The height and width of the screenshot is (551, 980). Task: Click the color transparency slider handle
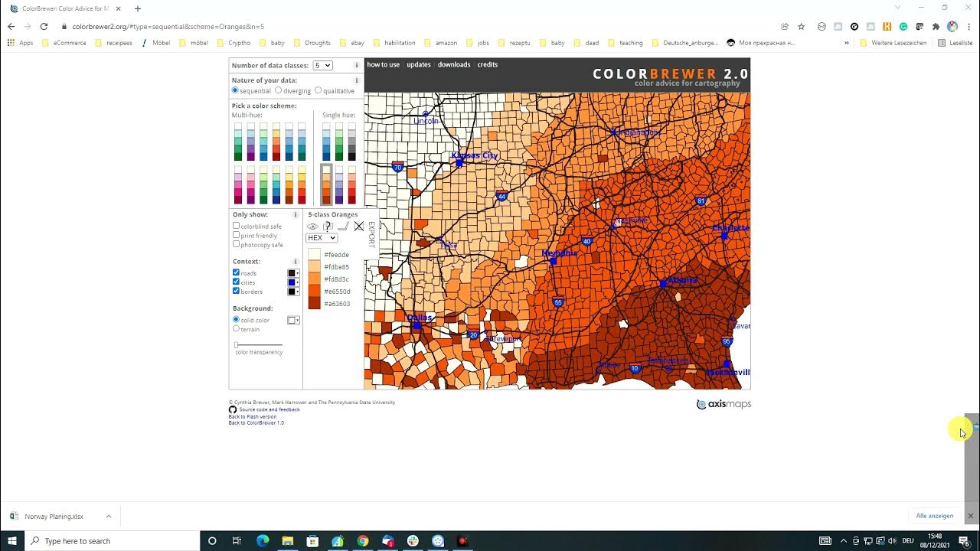click(x=237, y=345)
